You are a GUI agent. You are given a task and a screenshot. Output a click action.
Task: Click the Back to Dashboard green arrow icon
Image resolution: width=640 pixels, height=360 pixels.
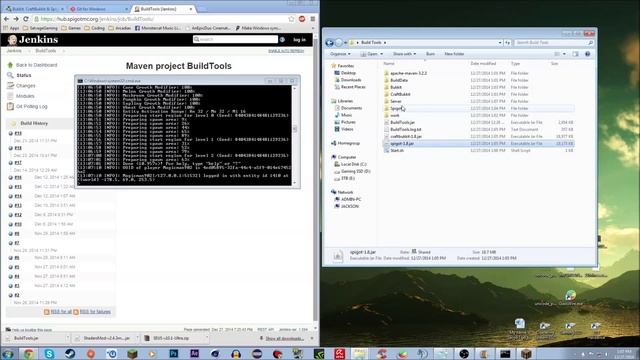tap(10, 65)
